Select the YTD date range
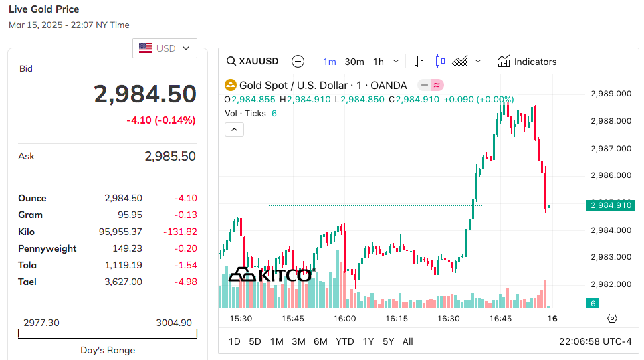The height and width of the screenshot is (360, 644). (x=345, y=341)
